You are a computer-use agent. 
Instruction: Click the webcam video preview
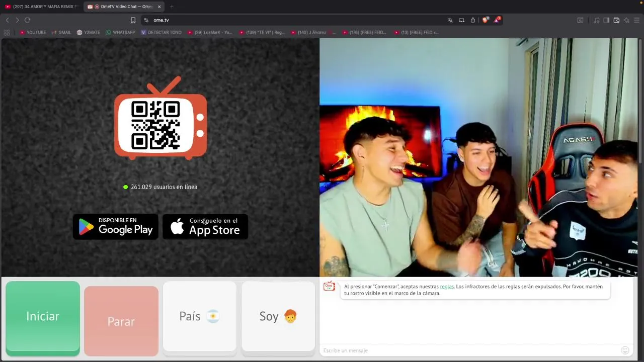(478, 157)
